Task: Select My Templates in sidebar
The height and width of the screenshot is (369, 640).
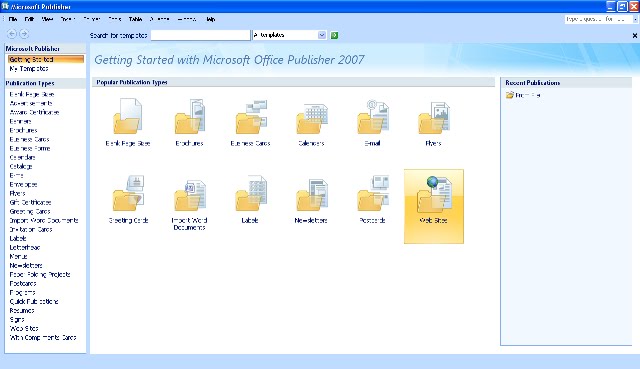Action: [x=29, y=69]
